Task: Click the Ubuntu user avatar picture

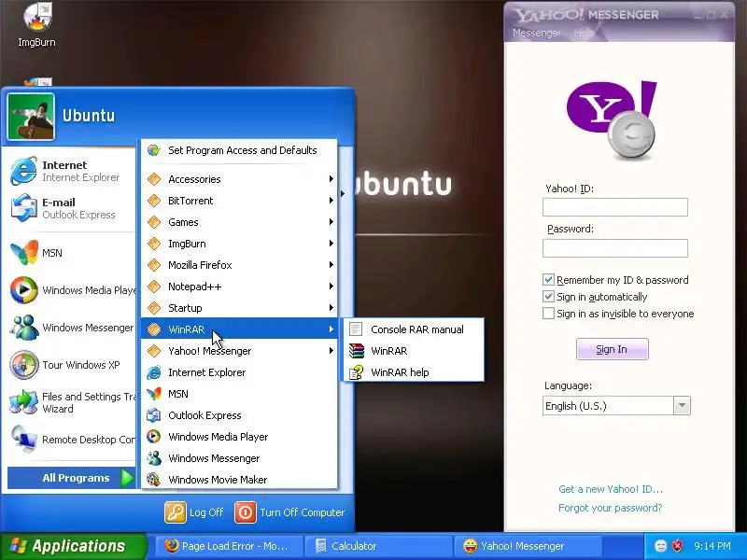Action: (x=31, y=117)
